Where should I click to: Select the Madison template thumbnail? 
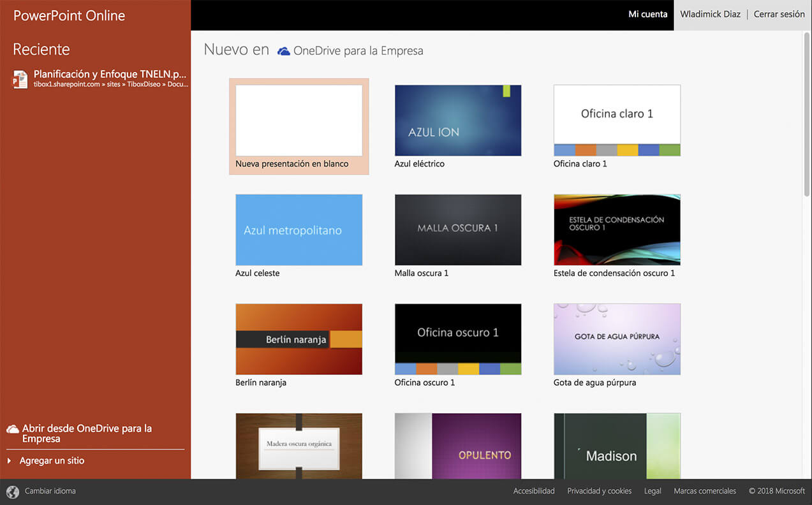(x=617, y=446)
